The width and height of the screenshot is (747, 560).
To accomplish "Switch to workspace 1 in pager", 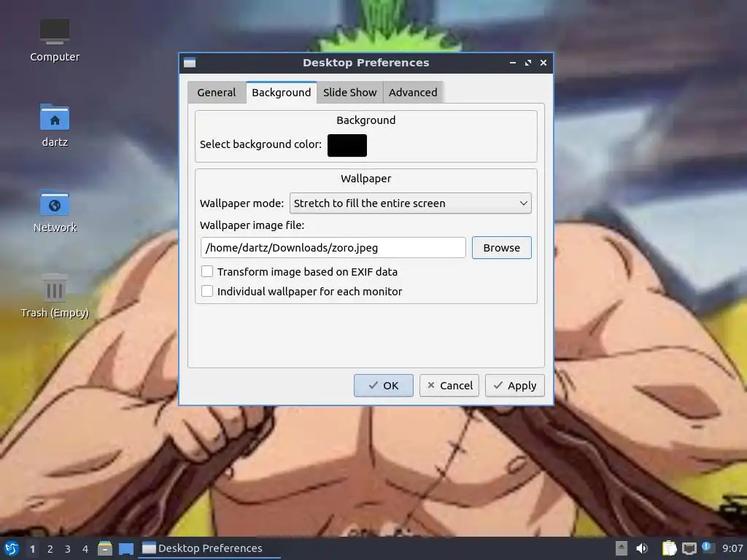I will point(32,549).
